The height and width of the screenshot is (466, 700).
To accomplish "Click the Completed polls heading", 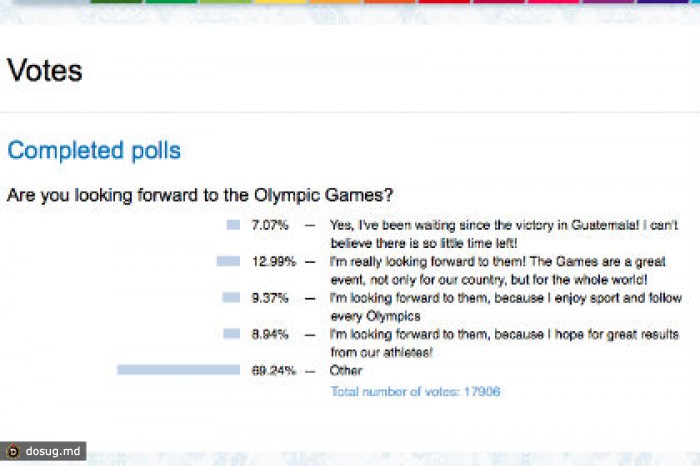I will point(94,150).
